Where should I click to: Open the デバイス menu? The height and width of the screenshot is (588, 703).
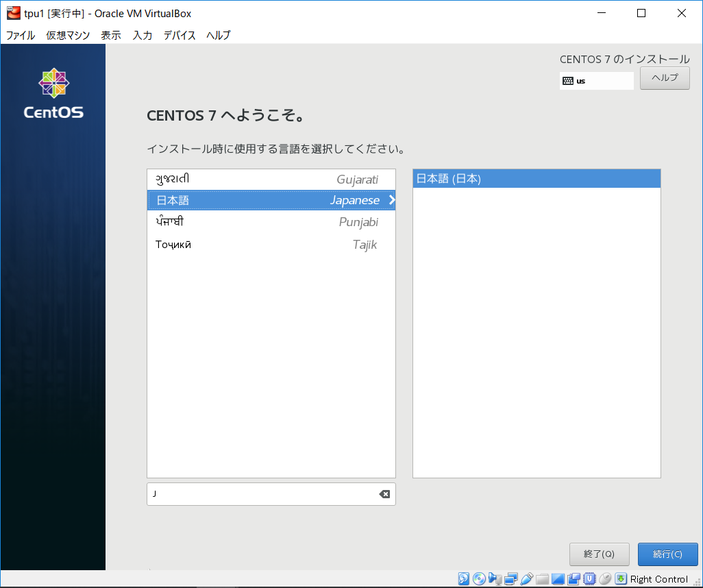point(180,36)
